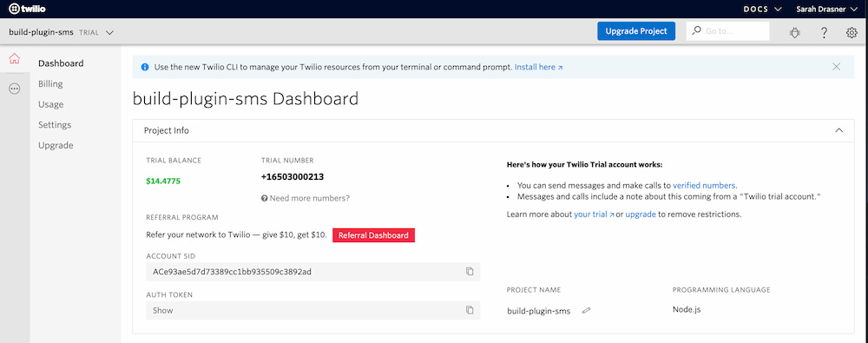The height and width of the screenshot is (343, 868).
Task: Click the build-plugin-sms Dashboard heading
Action: click(246, 99)
